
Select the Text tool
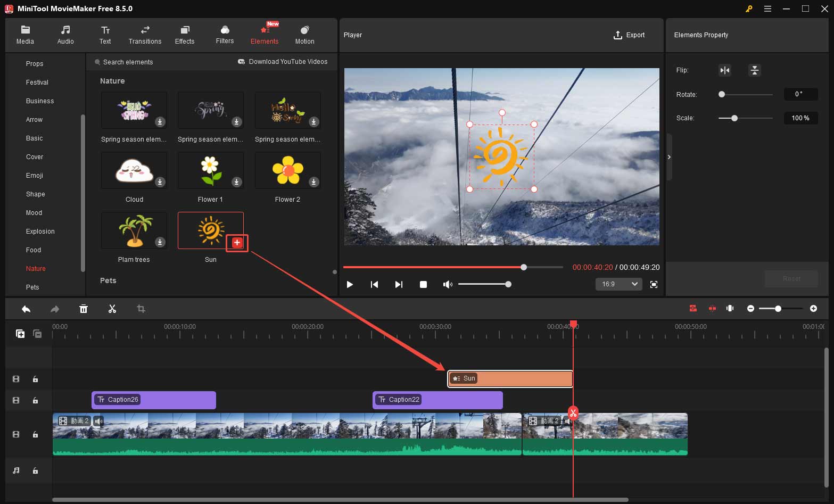pyautogui.click(x=105, y=35)
